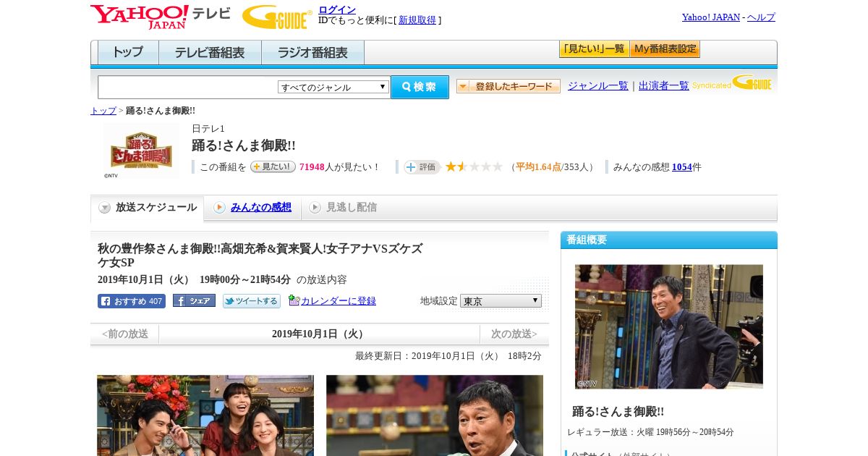
Task: Follow the 新規取得 link
Action: (x=417, y=20)
